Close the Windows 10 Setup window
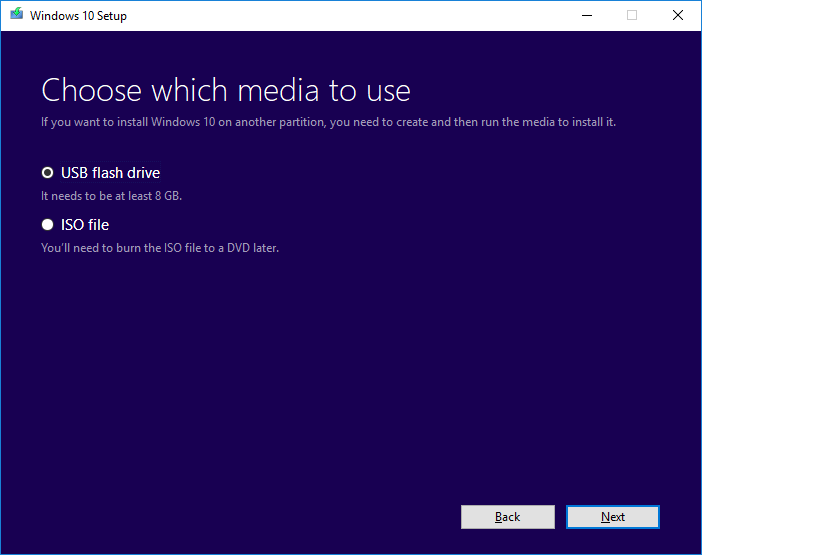The width and height of the screenshot is (819, 555). 678,15
